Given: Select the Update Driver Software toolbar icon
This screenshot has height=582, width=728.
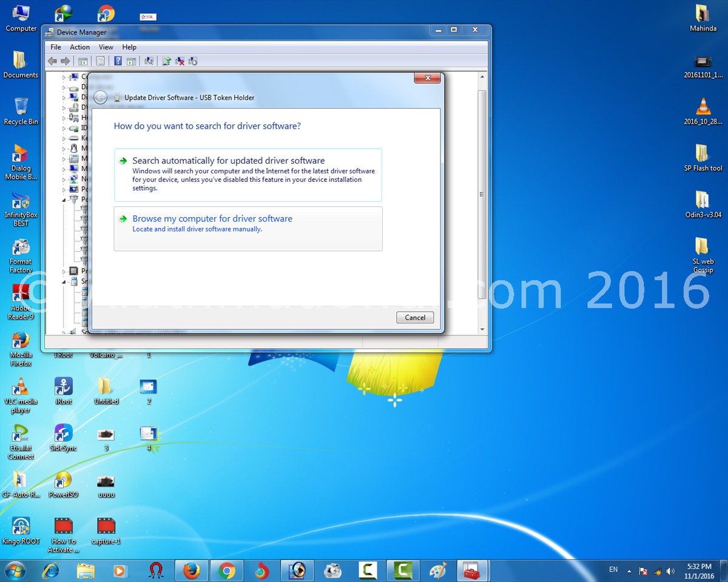Looking at the screenshot, I should pyautogui.click(x=166, y=61).
